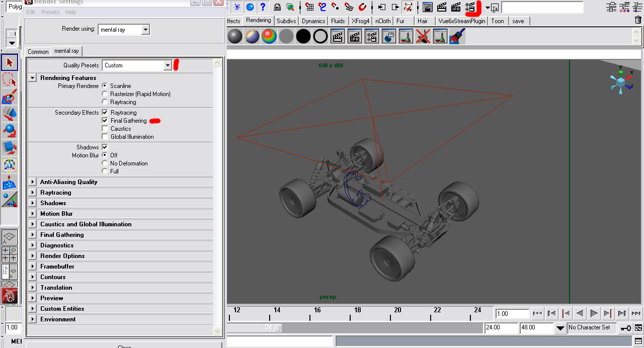Switch to the Dynamics shelf tab
The height and width of the screenshot is (348, 644).
[313, 21]
